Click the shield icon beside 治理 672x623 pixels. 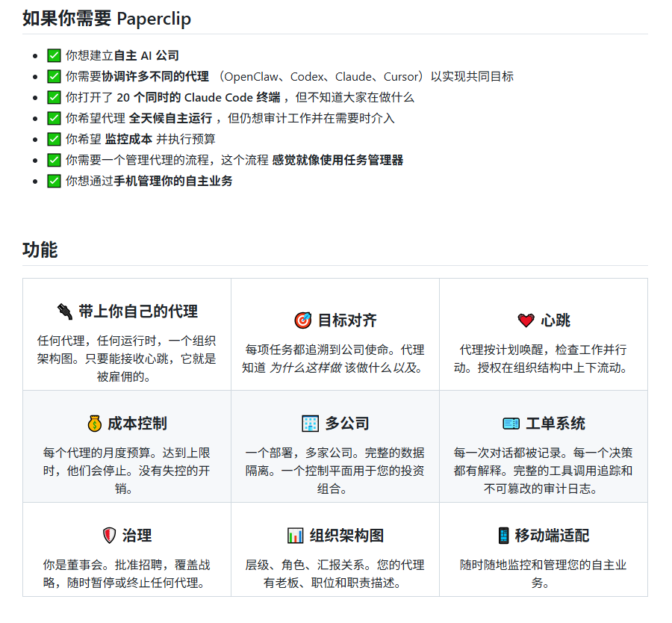click(x=109, y=535)
